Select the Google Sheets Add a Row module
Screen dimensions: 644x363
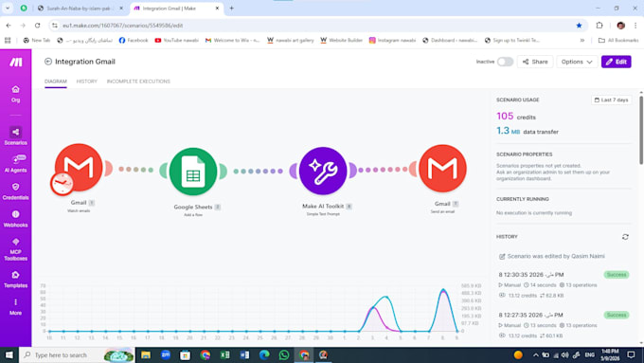pyautogui.click(x=193, y=172)
